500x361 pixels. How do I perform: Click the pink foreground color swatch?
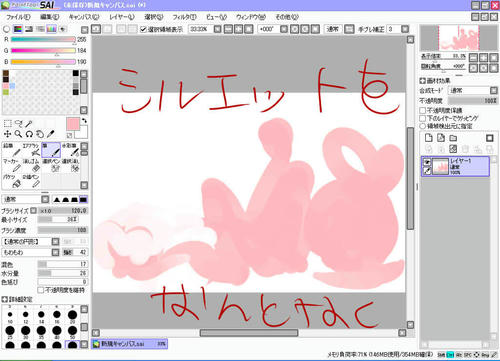pyautogui.click(x=73, y=124)
